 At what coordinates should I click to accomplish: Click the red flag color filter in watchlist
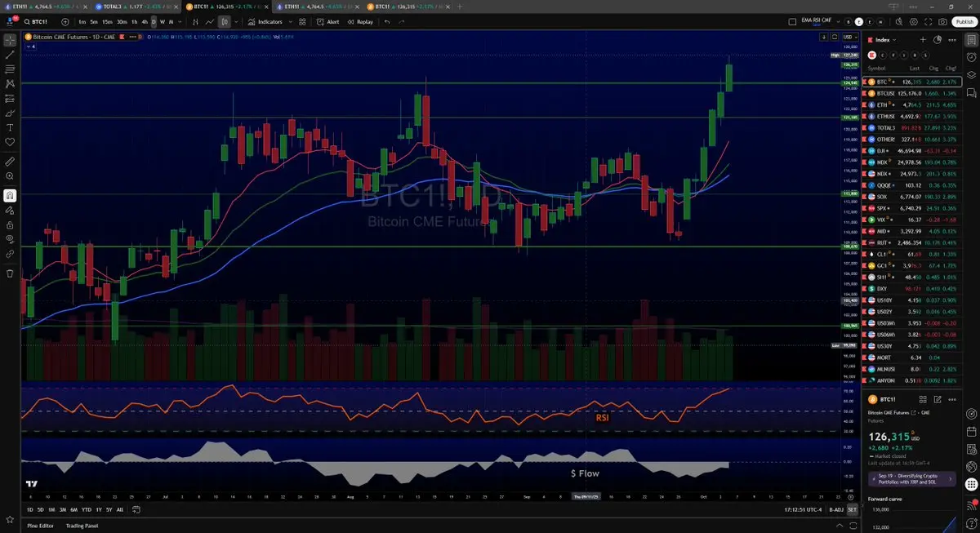(x=872, y=55)
